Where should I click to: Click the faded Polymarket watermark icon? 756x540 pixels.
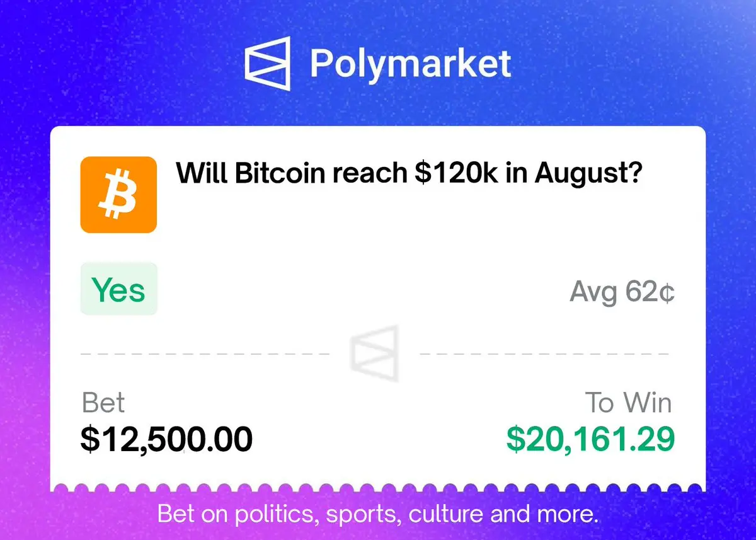click(x=375, y=353)
